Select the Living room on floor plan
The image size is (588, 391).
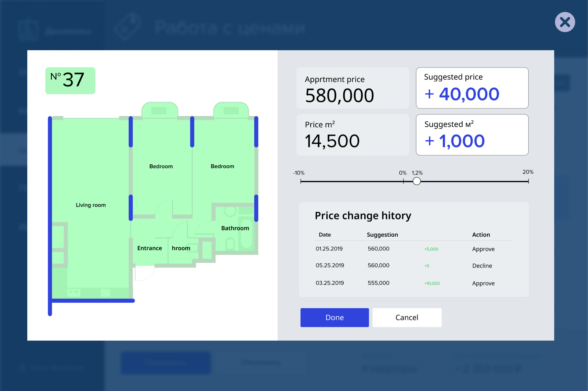pos(91,205)
